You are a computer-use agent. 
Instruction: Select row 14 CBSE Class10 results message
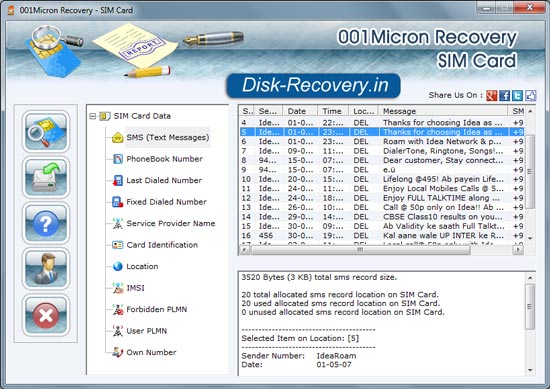[x=382, y=217]
